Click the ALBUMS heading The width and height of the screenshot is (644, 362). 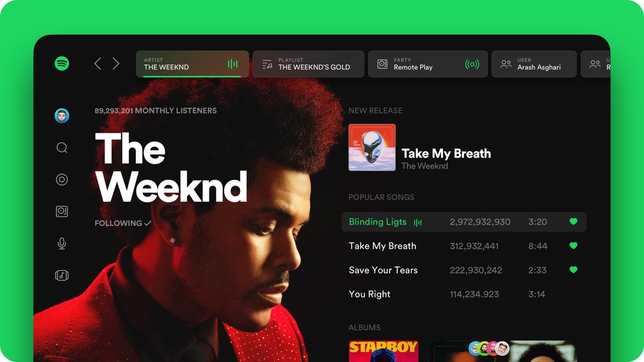pyautogui.click(x=364, y=328)
